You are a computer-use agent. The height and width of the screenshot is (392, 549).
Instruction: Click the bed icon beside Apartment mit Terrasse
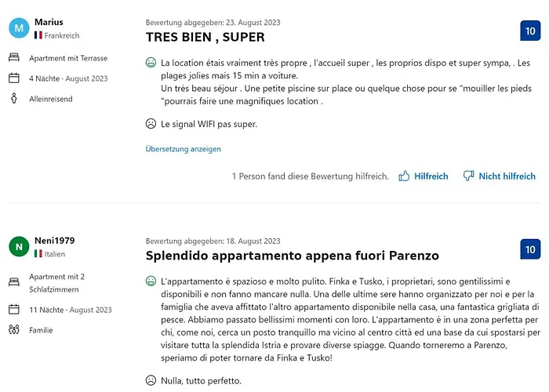coord(13,58)
